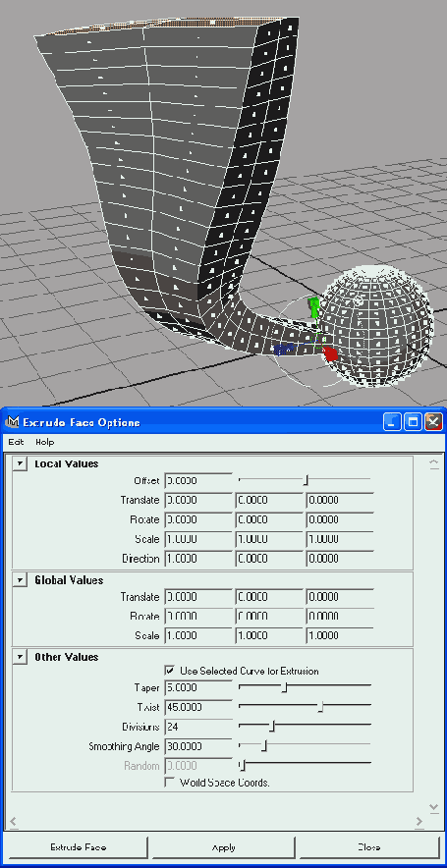The image size is (447, 868).
Task: Click the Maya logo in title bar
Action: (12, 422)
